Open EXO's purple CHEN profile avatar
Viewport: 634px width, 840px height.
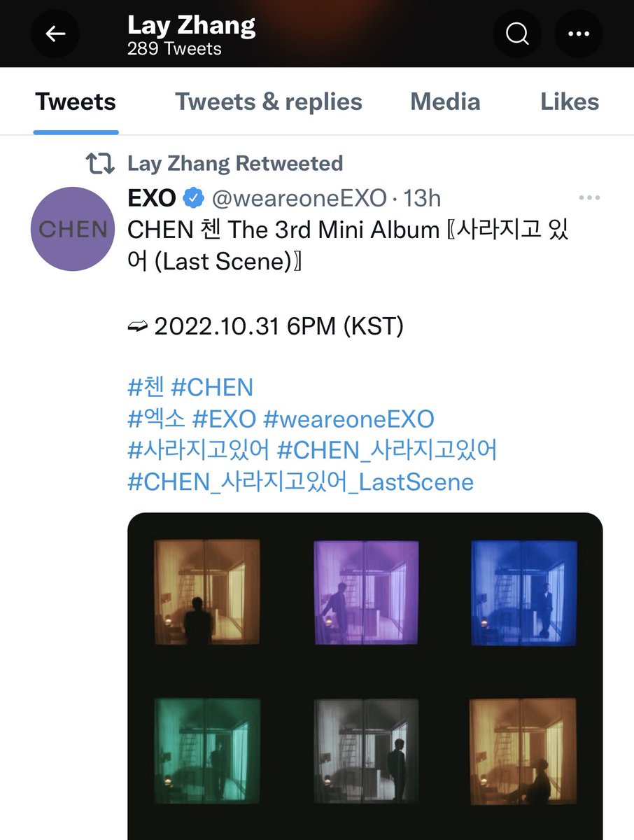[73, 229]
